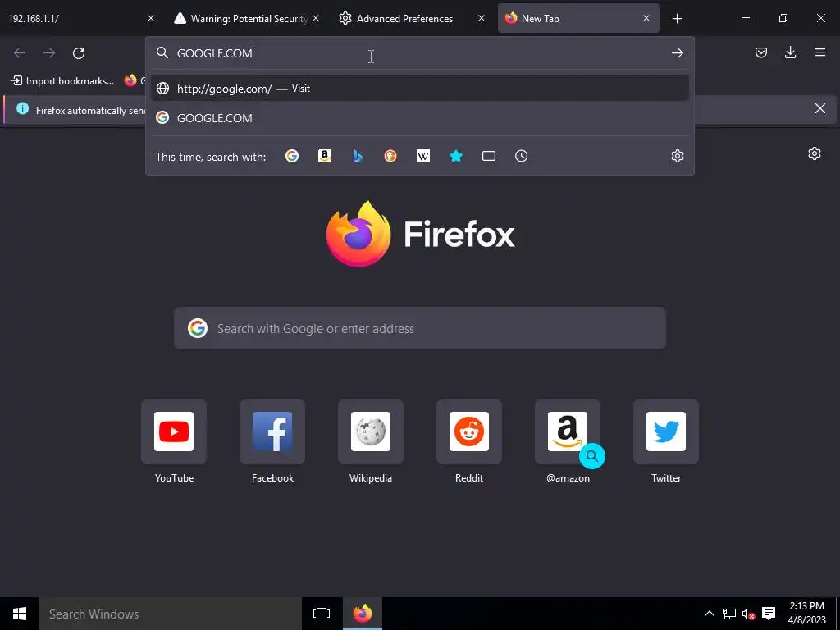This screenshot has width=840, height=630.
Task: Click the Search Windows taskbar box
Action: pyautogui.click(x=171, y=614)
